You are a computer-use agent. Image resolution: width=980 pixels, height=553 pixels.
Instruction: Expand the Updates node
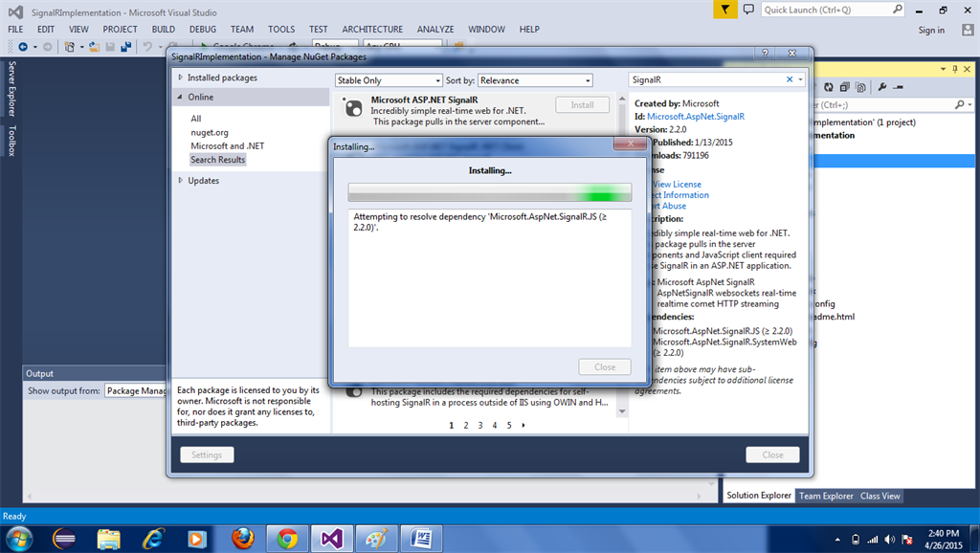(x=181, y=180)
